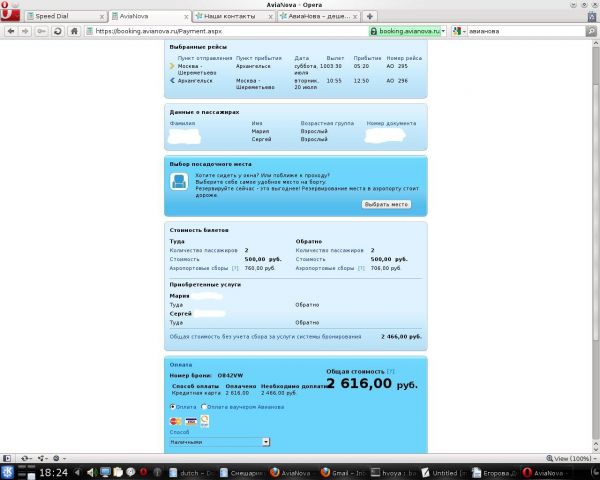Click the [?] help link by Общая стоимость
The width and height of the screenshot is (600, 480).
pos(390,372)
